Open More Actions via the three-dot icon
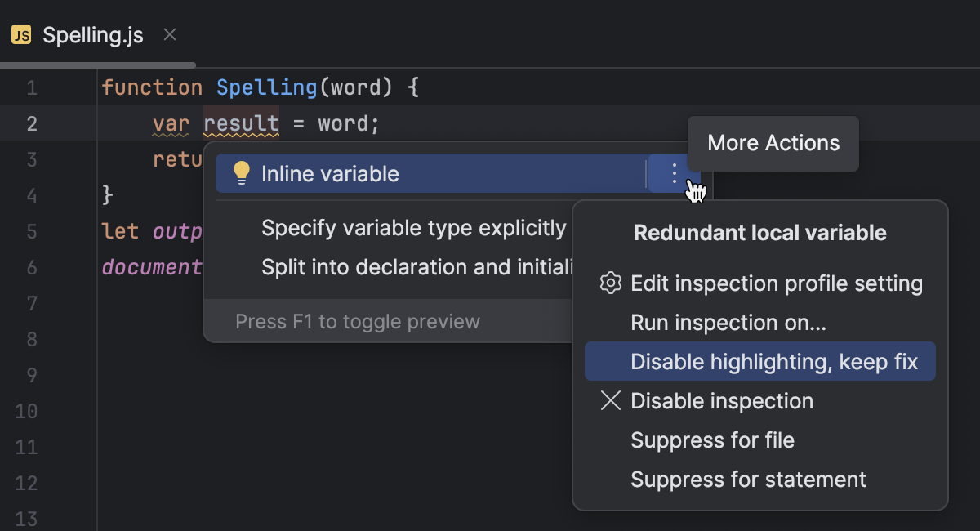The image size is (980, 531). point(672,173)
